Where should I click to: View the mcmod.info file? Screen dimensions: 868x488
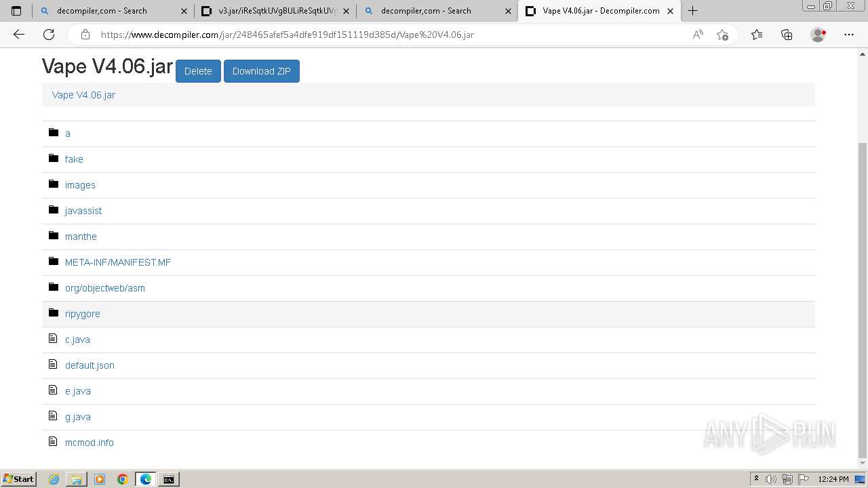[x=90, y=443]
